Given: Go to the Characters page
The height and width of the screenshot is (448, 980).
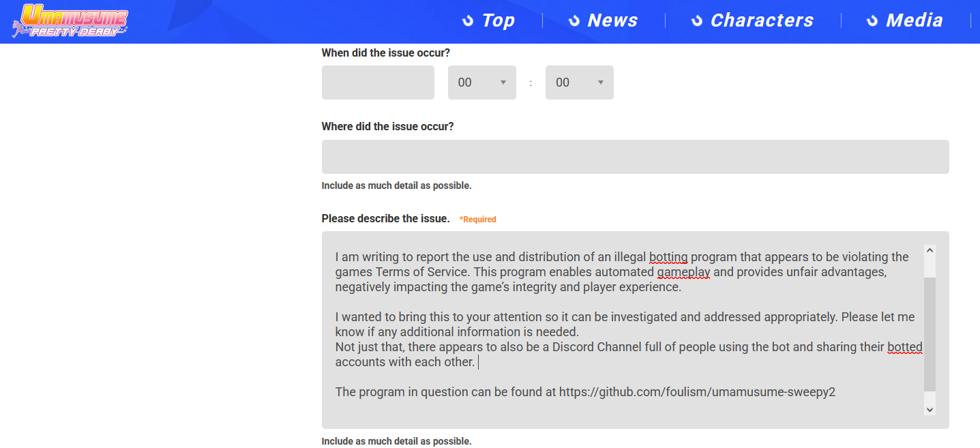Looking at the screenshot, I should 752,20.
